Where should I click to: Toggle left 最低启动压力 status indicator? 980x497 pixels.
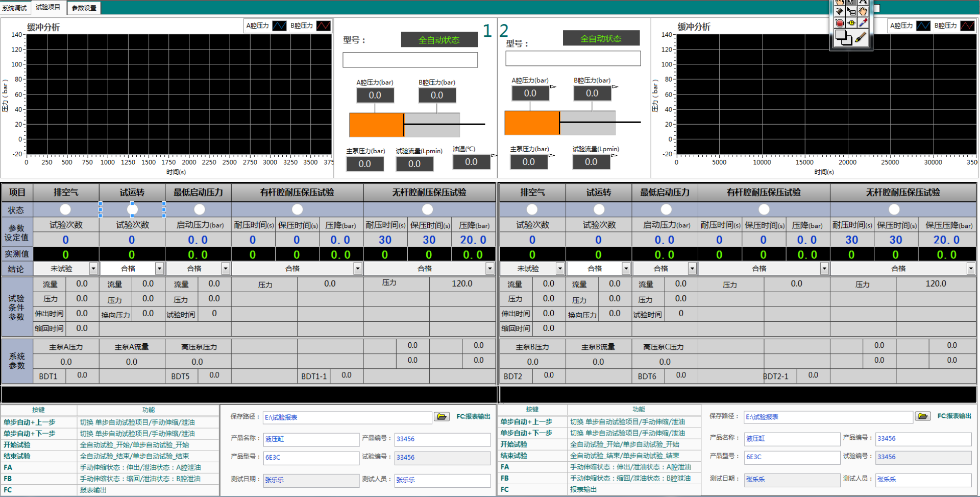point(200,209)
